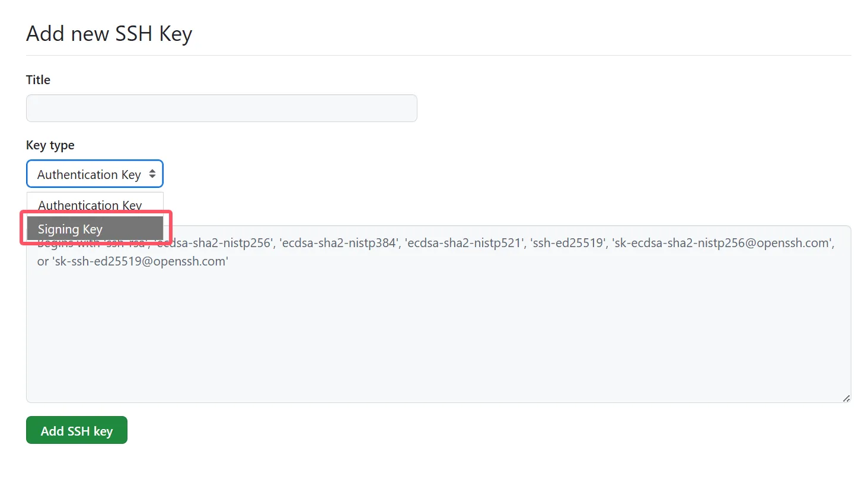
Task: Click the textarea resize handle in the corner
Action: (846, 398)
